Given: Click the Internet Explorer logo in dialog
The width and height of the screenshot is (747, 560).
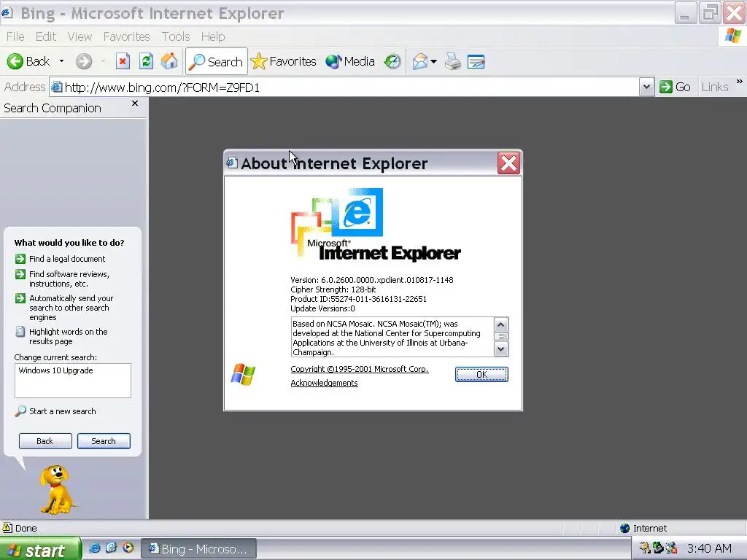Looking at the screenshot, I should point(376,225).
